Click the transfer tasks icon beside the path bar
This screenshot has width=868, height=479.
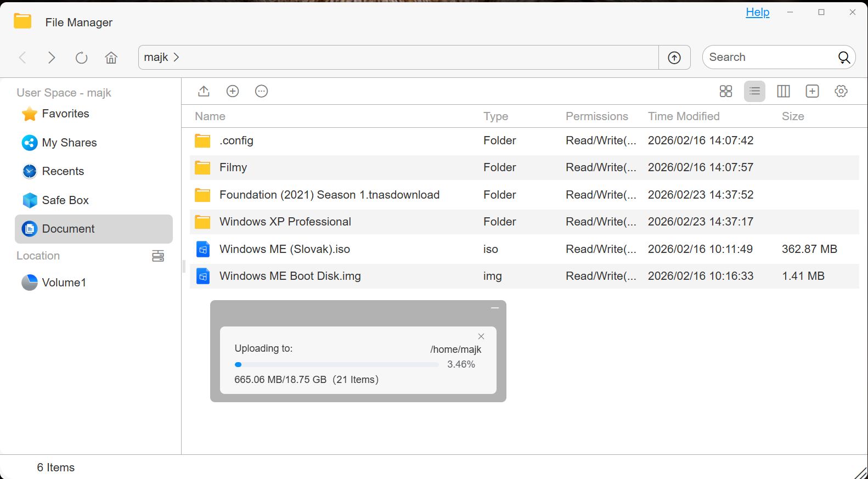[x=674, y=58]
